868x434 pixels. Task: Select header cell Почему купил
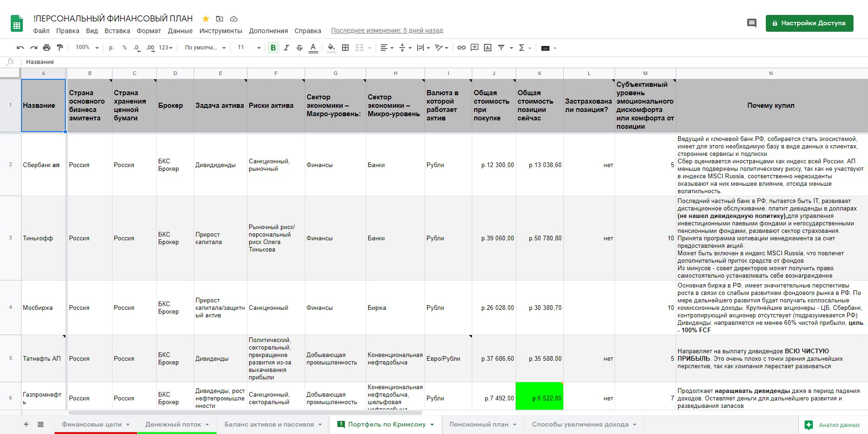771,105
